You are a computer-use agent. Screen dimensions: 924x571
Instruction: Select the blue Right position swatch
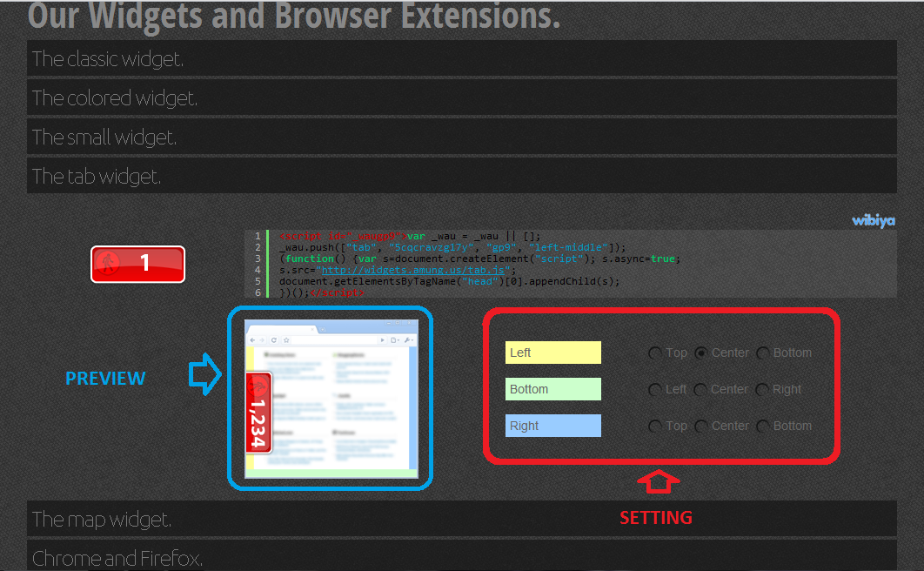pos(552,426)
